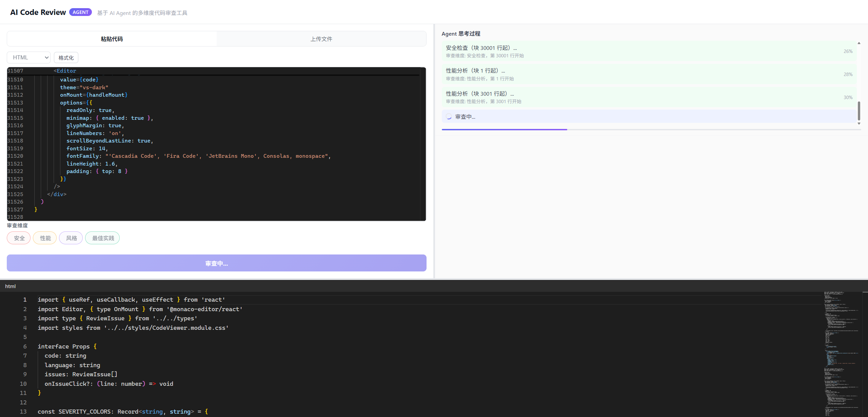Open the HTML language dropdown

pos(28,58)
